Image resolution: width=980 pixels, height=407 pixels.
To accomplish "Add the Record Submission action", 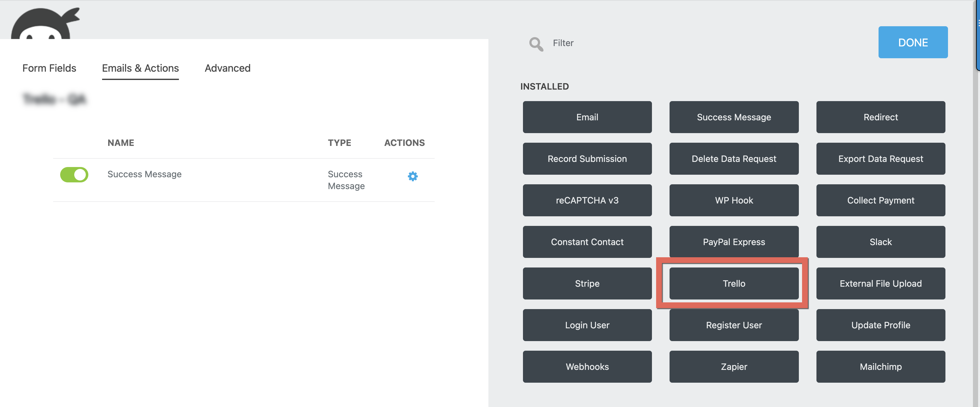I will click(x=587, y=159).
